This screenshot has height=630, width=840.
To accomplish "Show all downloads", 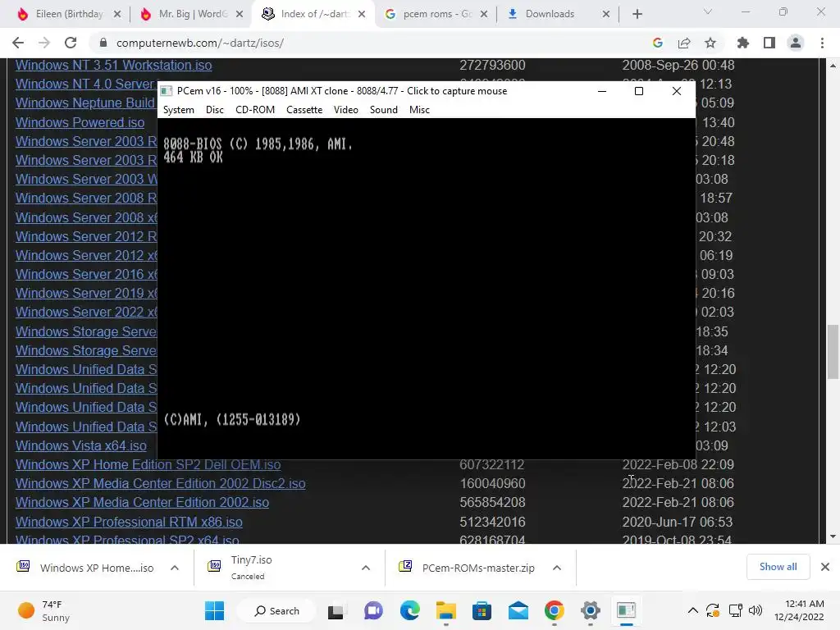I will pyautogui.click(x=778, y=567).
